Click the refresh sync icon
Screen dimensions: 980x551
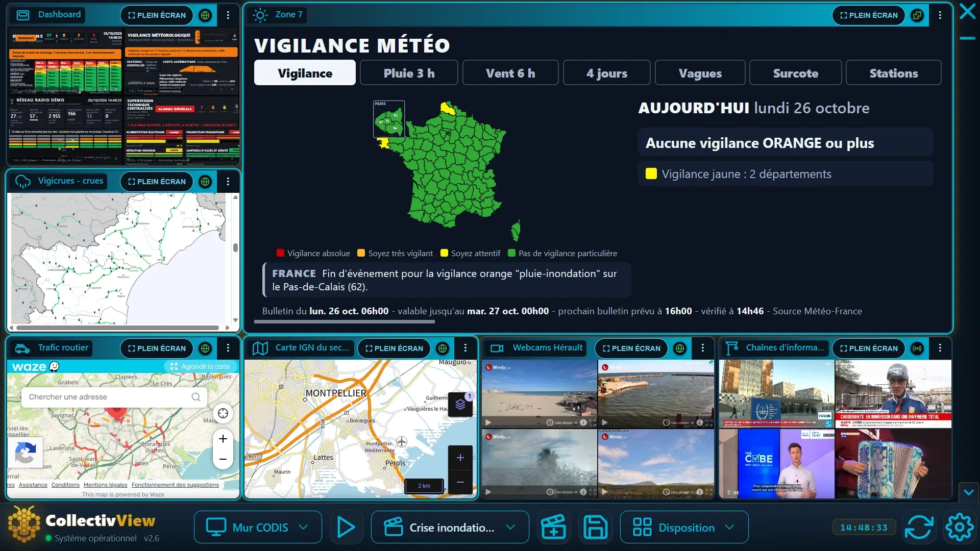919,527
